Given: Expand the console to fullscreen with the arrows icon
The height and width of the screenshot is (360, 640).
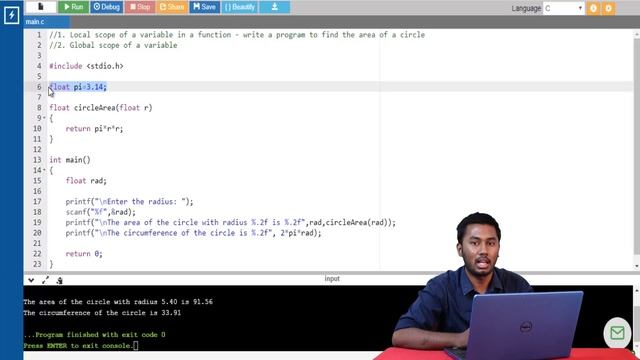Looking at the screenshot, I should click(45, 280).
